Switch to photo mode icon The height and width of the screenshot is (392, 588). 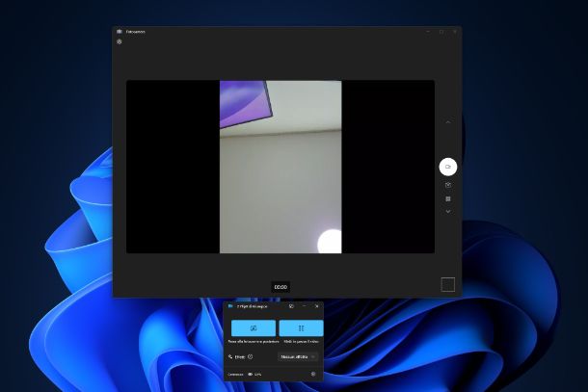click(x=448, y=185)
